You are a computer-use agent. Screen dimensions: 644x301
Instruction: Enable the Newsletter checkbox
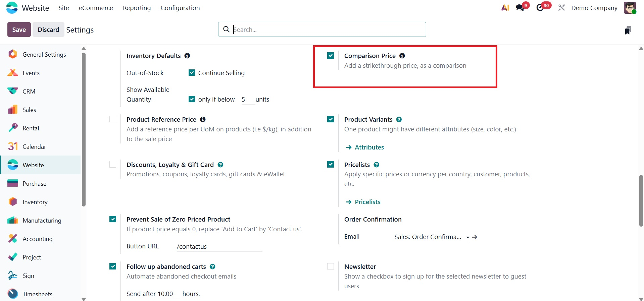331,266
